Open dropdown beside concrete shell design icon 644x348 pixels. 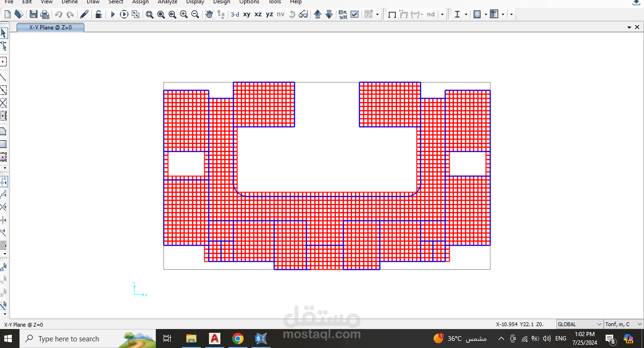coord(486,15)
